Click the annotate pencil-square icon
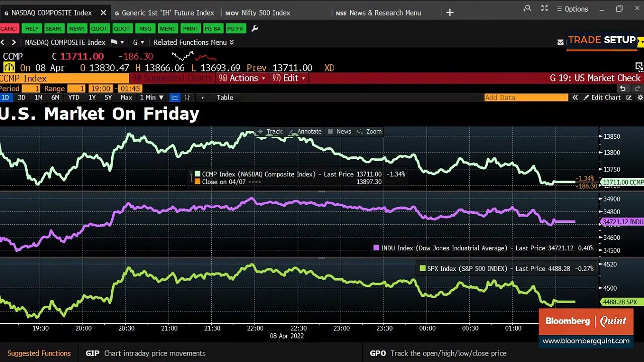 629,98
